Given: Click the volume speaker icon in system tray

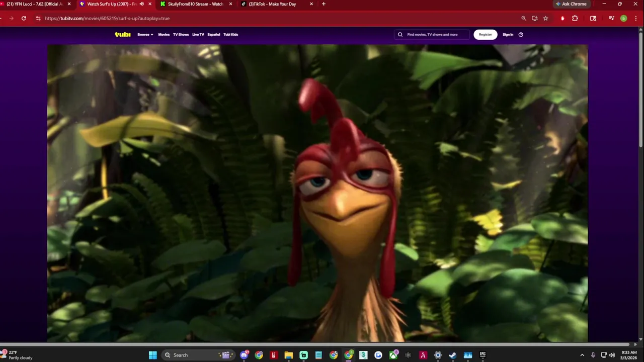Looking at the screenshot, I should 612,355.
